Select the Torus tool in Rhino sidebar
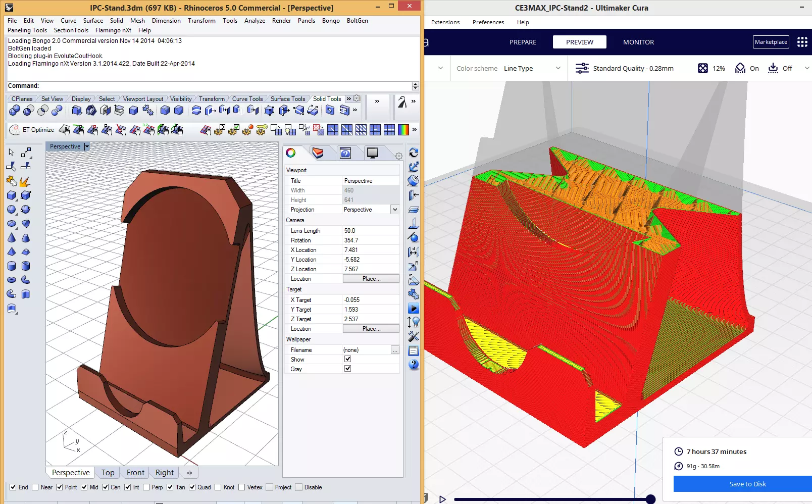Screen dimensions: 812x504 (12, 280)
